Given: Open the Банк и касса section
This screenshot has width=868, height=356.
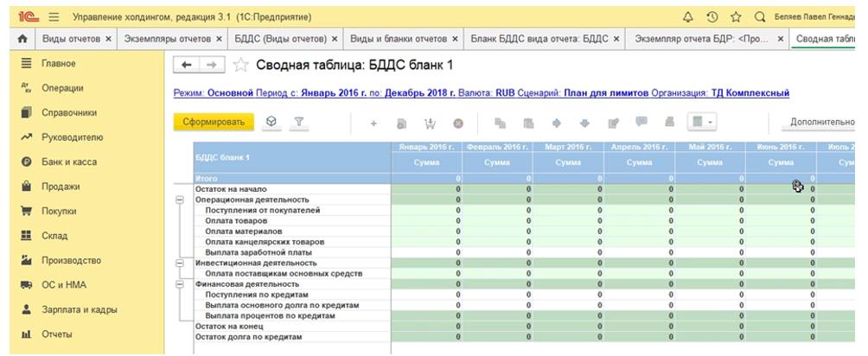Looking at the screenshot, I should 68,162.
